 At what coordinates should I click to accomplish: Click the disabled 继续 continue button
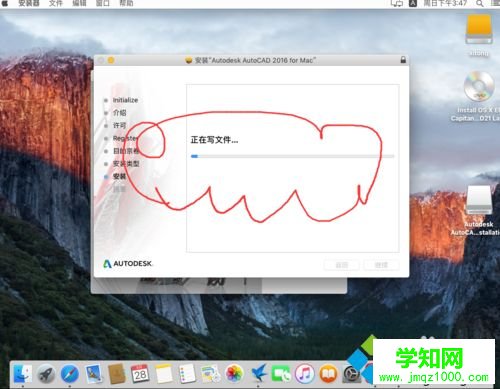click(x=381, y=265)
